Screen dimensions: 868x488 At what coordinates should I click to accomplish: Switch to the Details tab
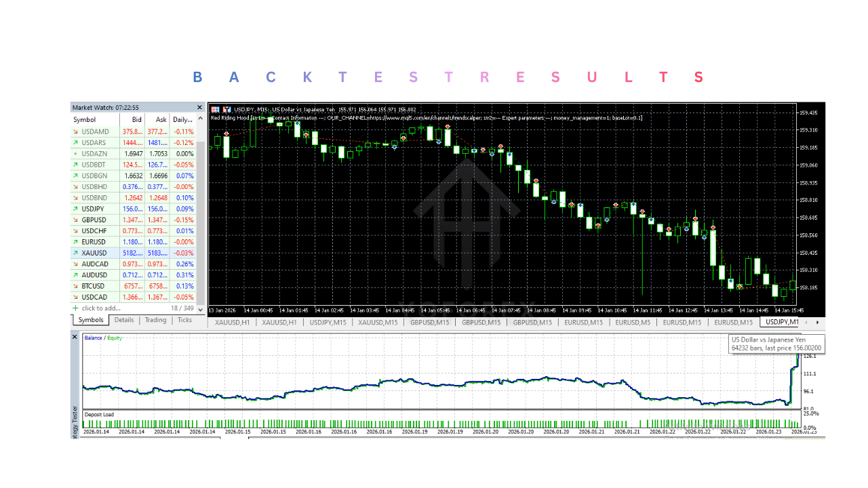click(123, 320)
